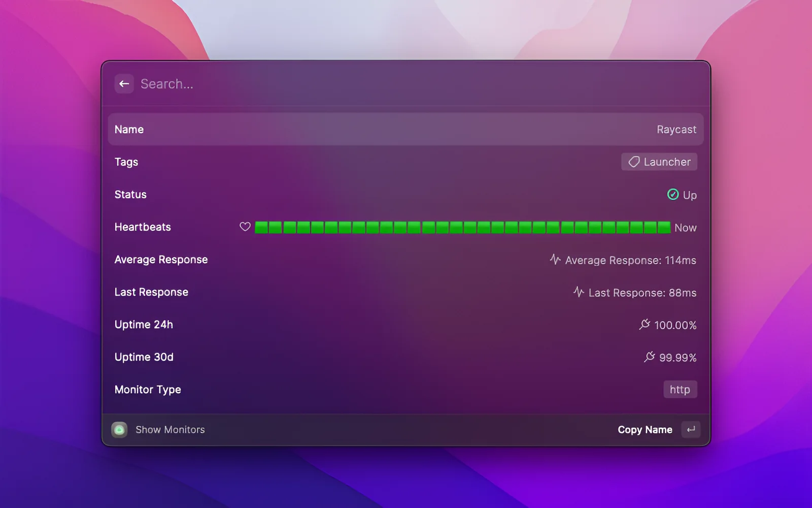The image size is (812, 508).
Task: Click the Launcher tag
Action: coord(659,162)
